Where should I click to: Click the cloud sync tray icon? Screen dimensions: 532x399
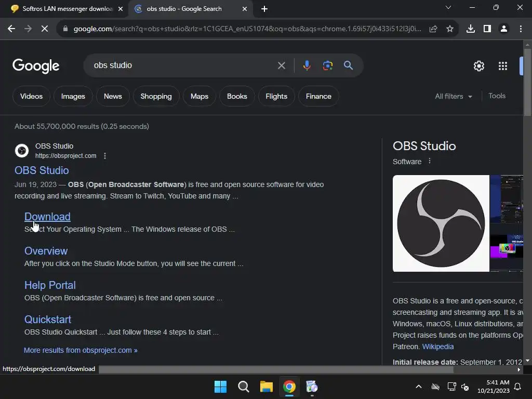point(435,387)
